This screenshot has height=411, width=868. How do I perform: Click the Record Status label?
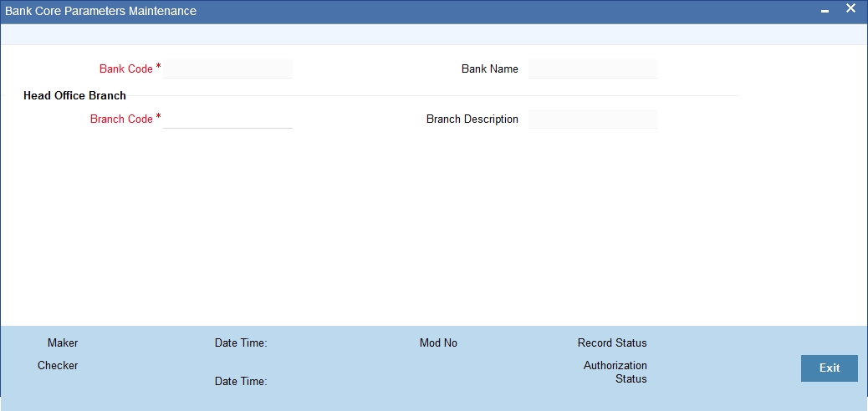611,342
